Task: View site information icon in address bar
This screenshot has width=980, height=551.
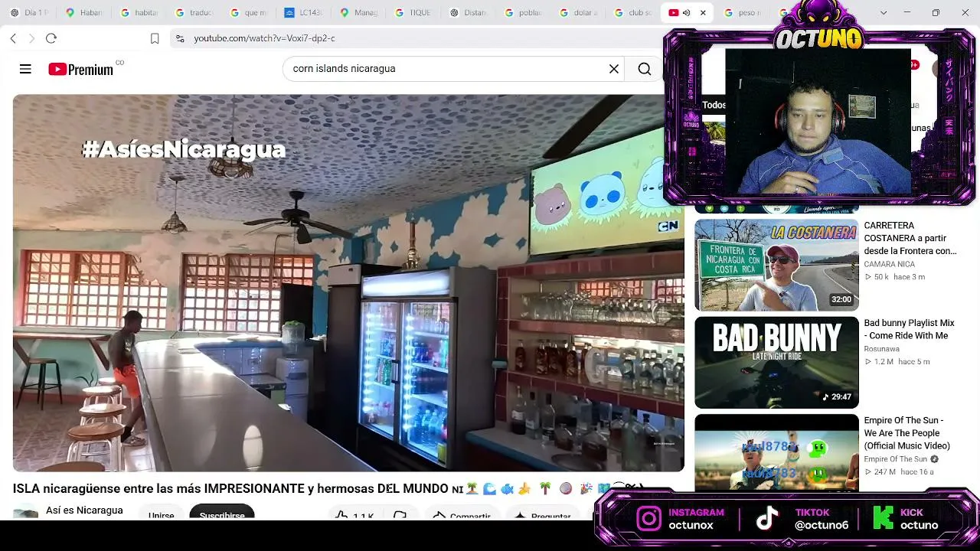Action: click(180, 38)
